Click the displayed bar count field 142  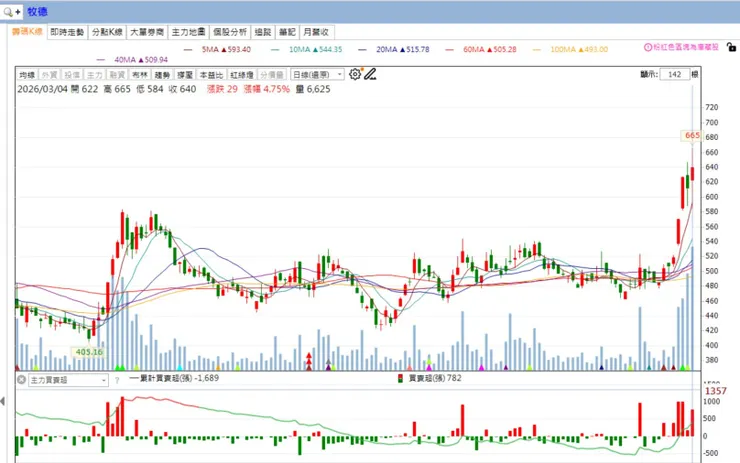674,74
